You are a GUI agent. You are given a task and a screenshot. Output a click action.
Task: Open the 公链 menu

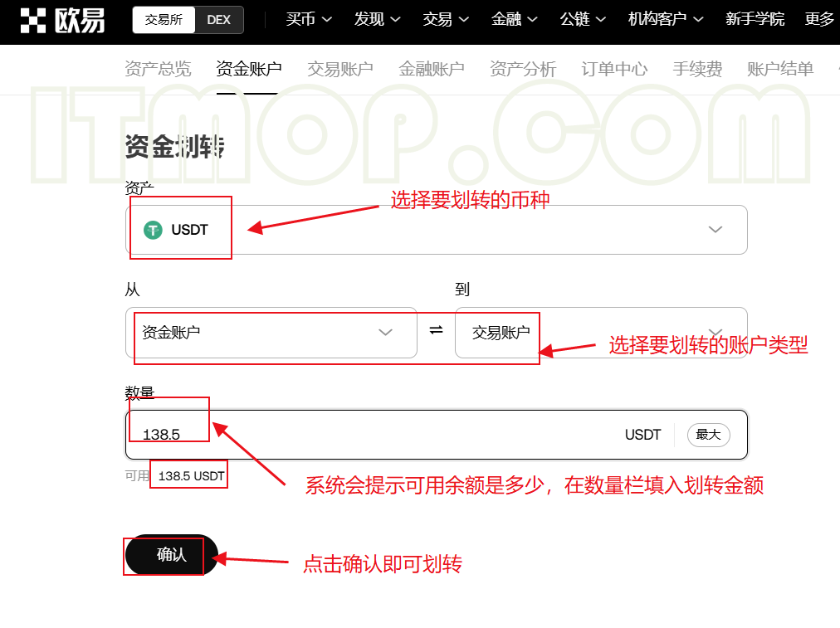coord(582,19)
